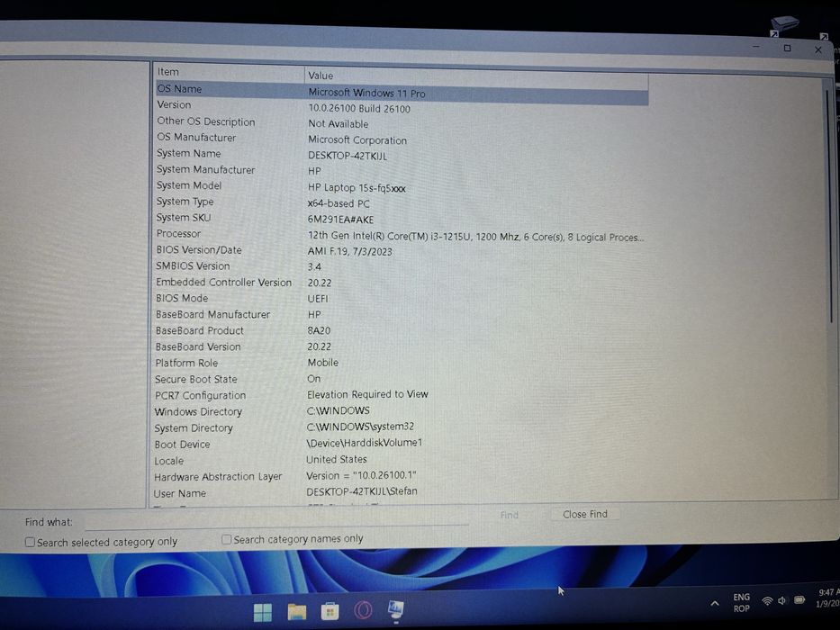Viewport: 840px width, 630px height.
Task: Select the System Model row
Action: (402, 186)
